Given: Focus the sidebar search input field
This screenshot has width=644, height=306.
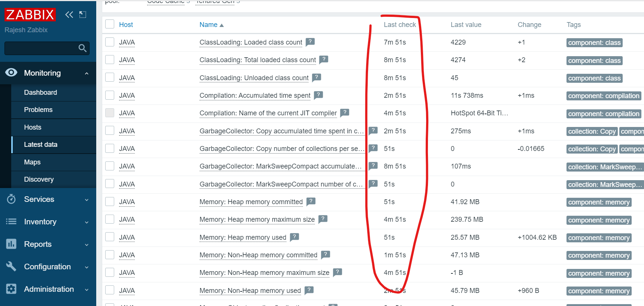Looking at the screenshot, I should pos(40,48).
